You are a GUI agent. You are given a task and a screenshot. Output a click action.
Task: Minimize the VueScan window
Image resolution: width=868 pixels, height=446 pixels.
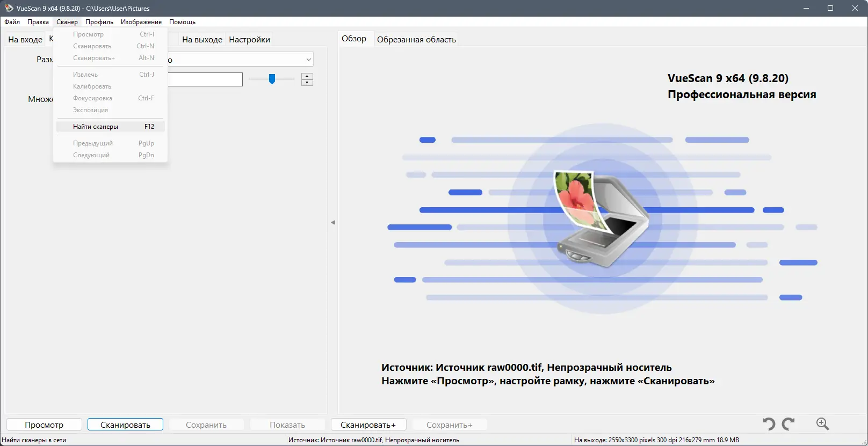tap(806, 8)
